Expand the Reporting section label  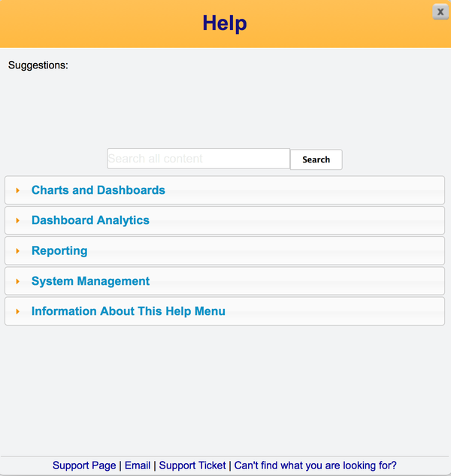click(59, 251)
